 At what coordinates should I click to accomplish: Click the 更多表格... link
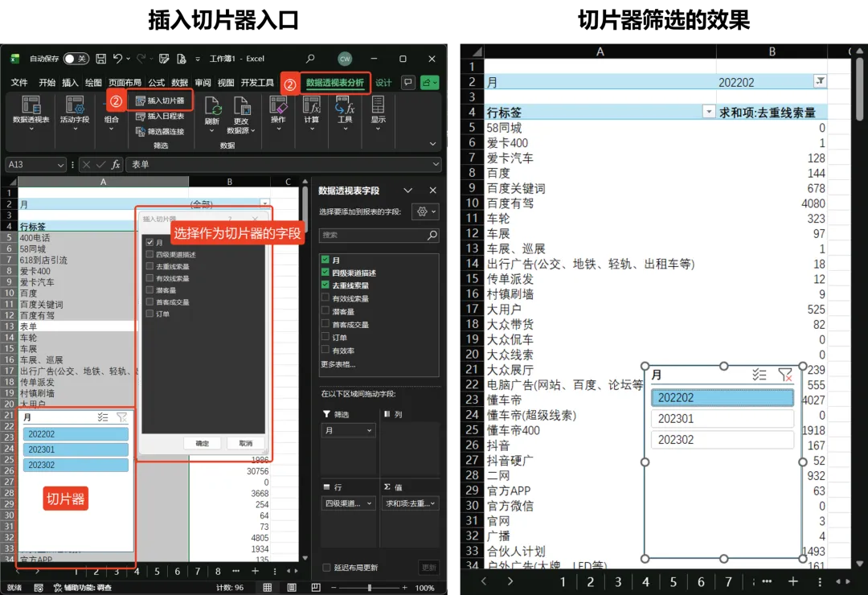(x=338, y=364)
